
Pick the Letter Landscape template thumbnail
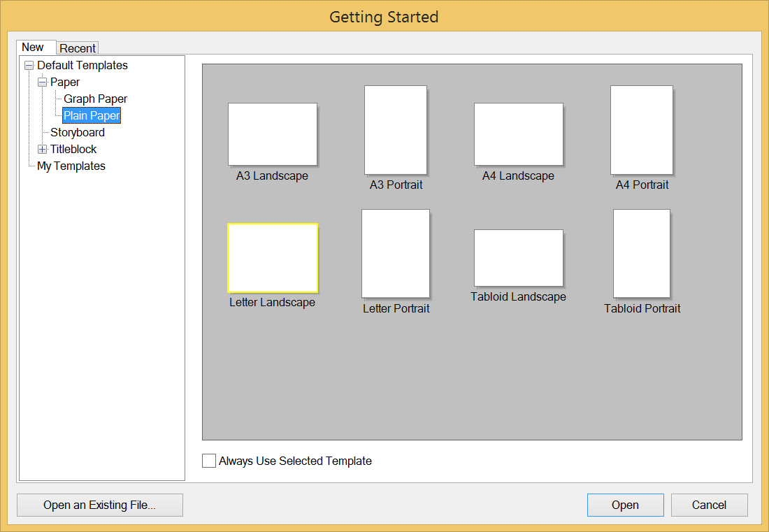273,258
